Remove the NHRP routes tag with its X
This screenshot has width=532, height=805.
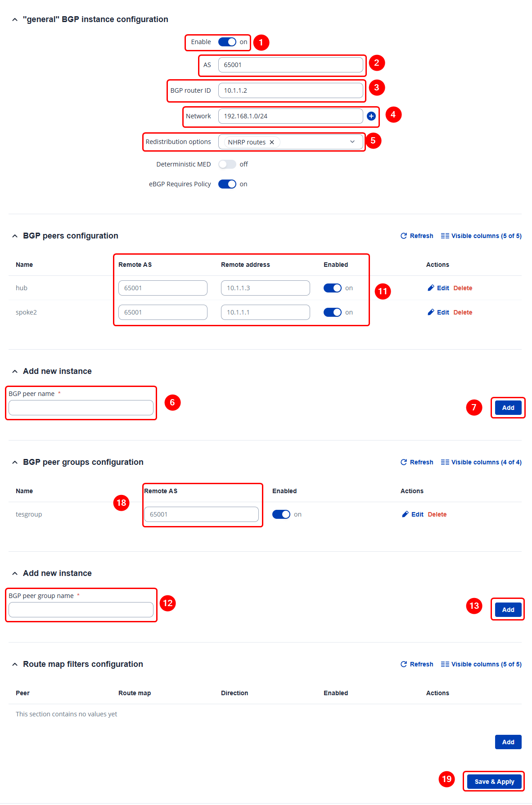[272, 142]
